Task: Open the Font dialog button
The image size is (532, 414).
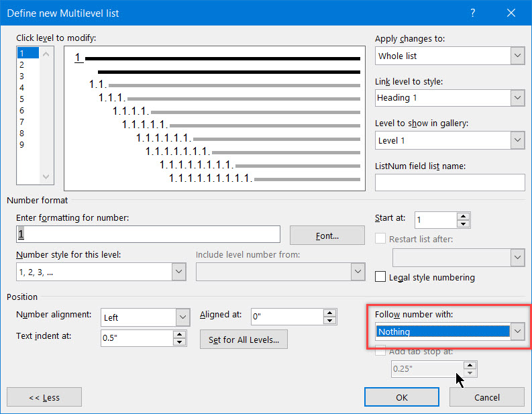Action: (327, 235)
